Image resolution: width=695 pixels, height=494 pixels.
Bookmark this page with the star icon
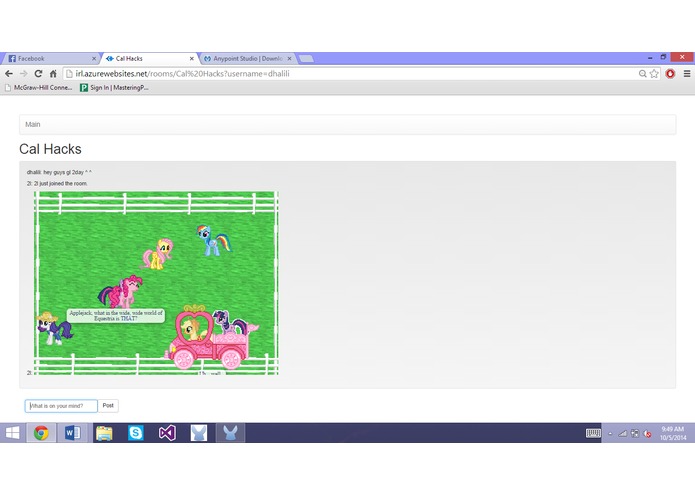tap(654, 74)
